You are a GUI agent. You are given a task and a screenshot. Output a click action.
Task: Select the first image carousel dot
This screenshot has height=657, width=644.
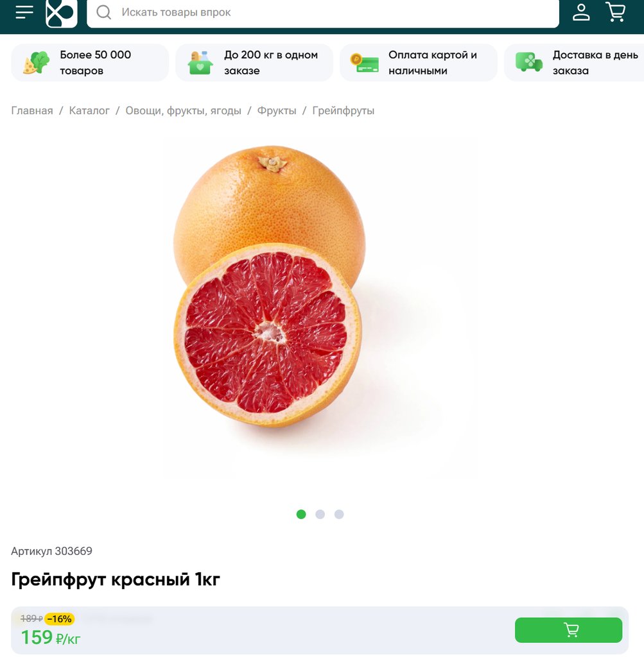[x=301, y=514]
